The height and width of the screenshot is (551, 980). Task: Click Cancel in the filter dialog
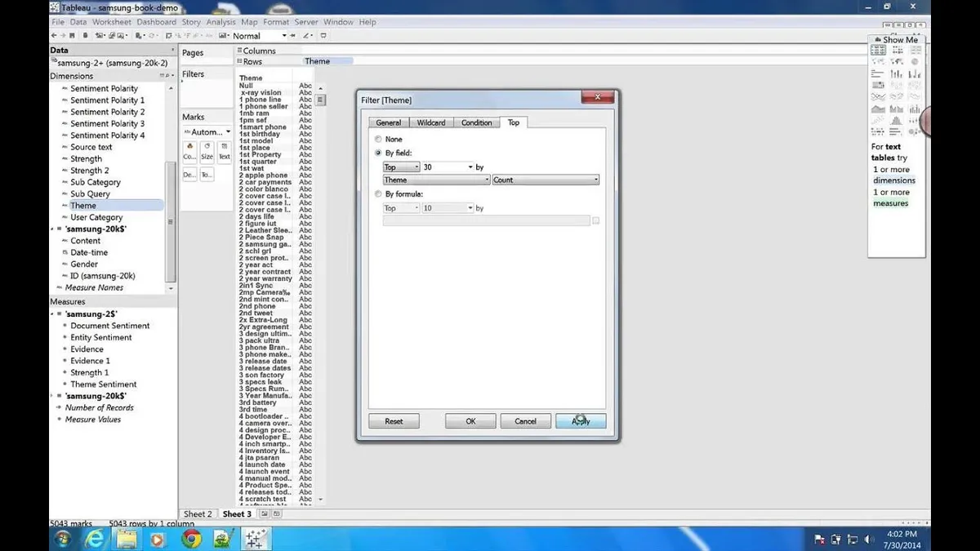coord(525,421)
